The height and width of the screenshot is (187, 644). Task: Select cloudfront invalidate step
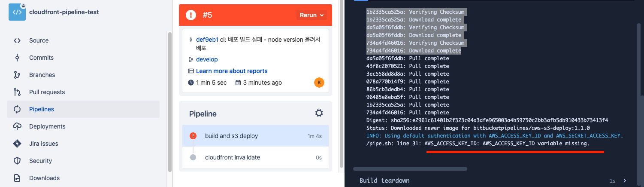click(x=255, y=157)
